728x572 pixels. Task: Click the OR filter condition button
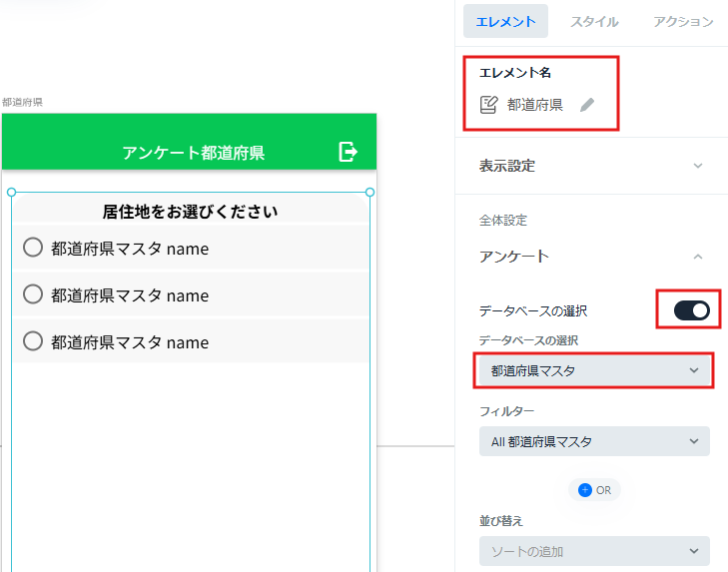tap(595, 490)
